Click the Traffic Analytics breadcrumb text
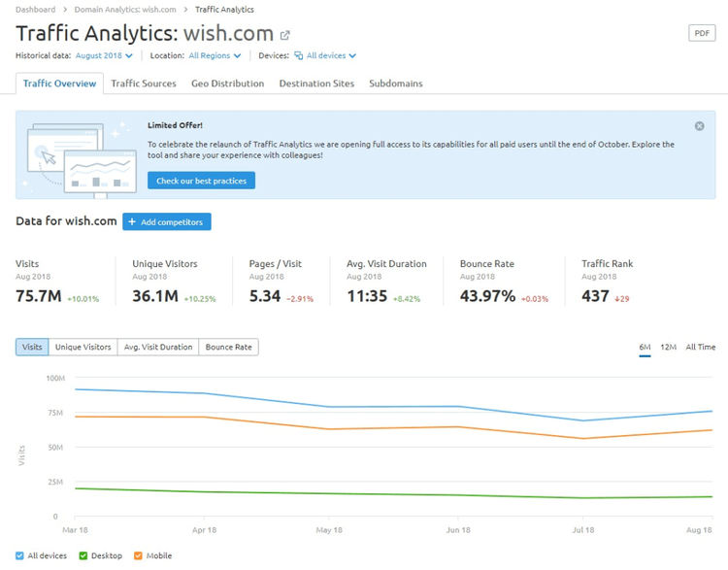The image size is (728, 570). coord(224,10)
